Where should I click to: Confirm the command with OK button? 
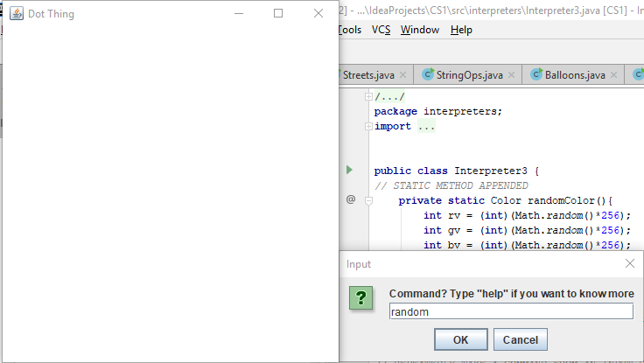coord(461,339)
